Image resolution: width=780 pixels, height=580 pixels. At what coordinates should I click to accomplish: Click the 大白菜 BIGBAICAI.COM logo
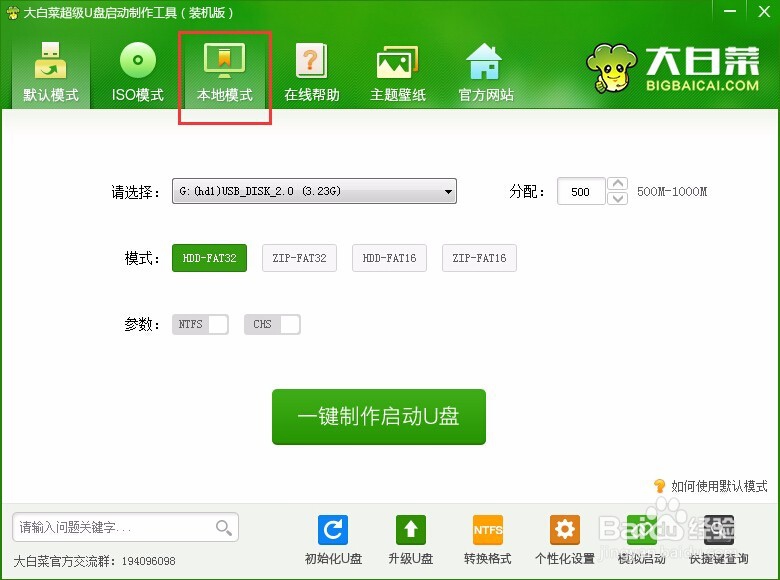tap(673, 69)
